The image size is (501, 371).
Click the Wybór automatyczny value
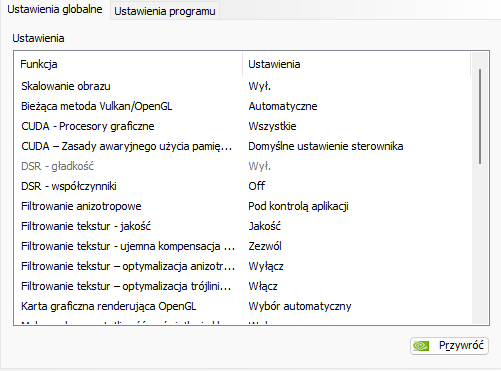pos(300,306)
